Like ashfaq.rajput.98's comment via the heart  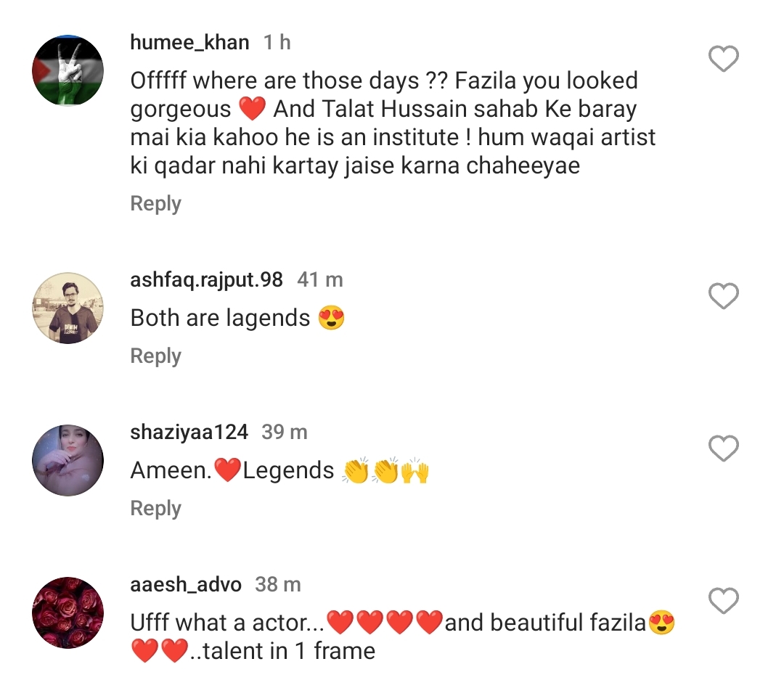click(x=723, y=296)
